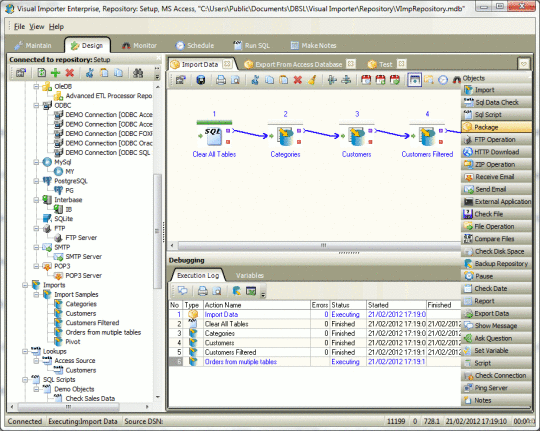
Task: Collapse the ODBC tree node
Action: [x=37, y=105]
